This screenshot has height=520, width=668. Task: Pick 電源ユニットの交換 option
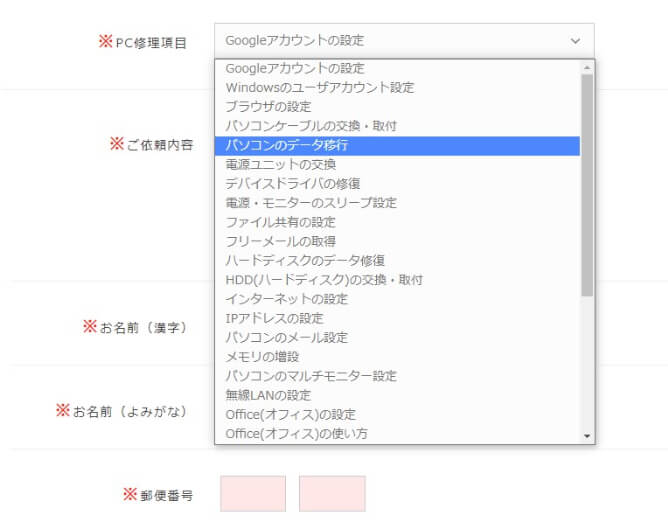coord(397,164)
